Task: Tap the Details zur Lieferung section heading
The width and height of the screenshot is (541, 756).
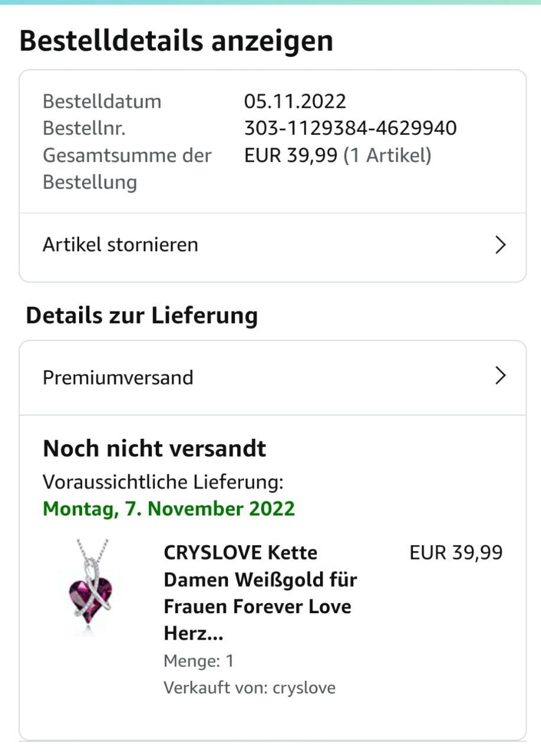Action: click(142, 315)
